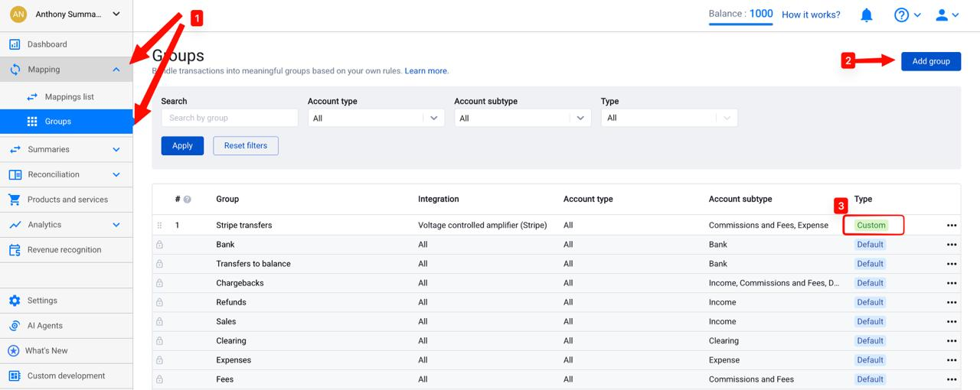This screenshot has height=390, width=980.
Task: Click the Products and services cart icon
Action: pos(15,200)
